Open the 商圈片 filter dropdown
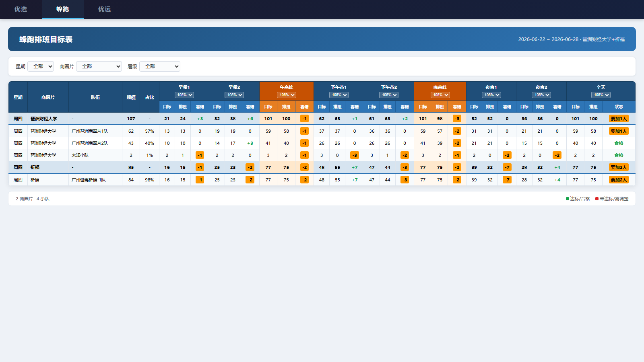The image size is (644, 362). tap(99, 66)
